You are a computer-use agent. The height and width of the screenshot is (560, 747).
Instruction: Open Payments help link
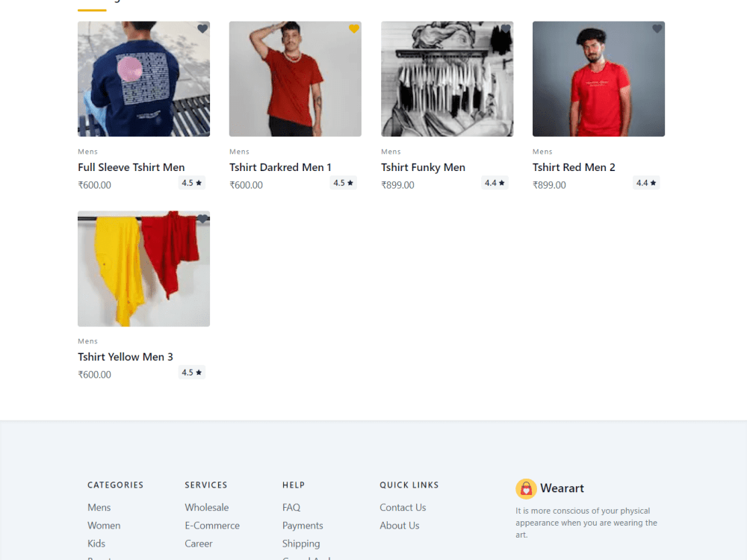tap(303, 525)
